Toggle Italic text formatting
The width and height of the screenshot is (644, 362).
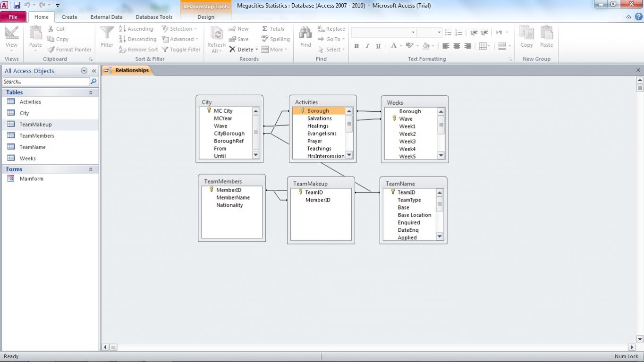367,46
